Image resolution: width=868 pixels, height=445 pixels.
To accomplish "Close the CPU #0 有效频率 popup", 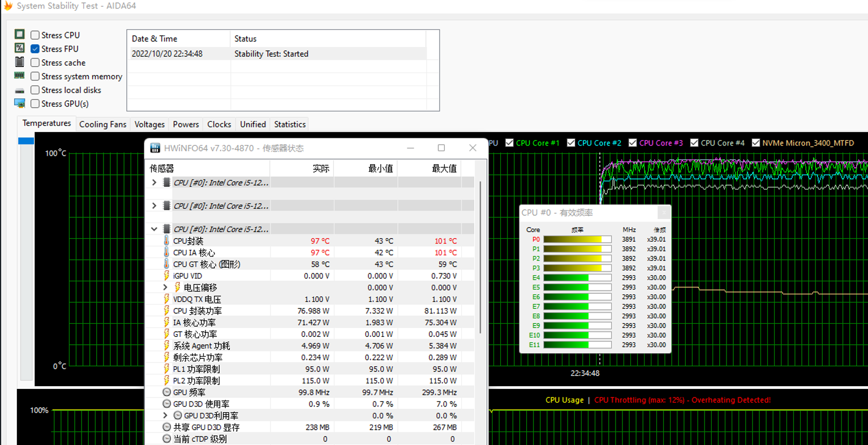I will [664, 212].
